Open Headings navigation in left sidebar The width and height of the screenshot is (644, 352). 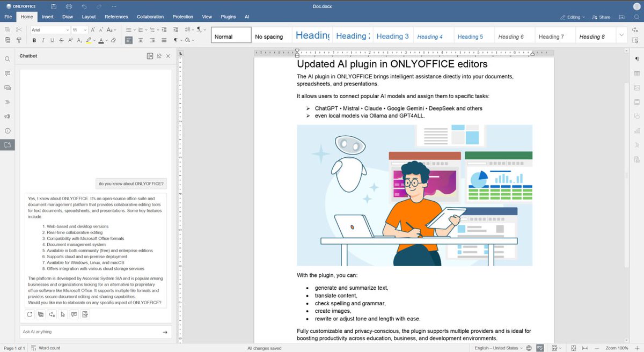pos(8,102)
